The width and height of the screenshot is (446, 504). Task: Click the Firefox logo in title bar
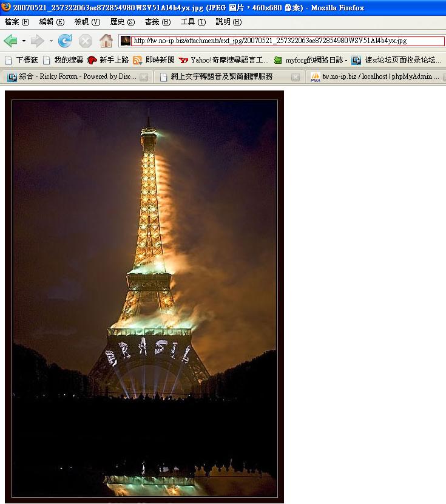tap(6, 7)
